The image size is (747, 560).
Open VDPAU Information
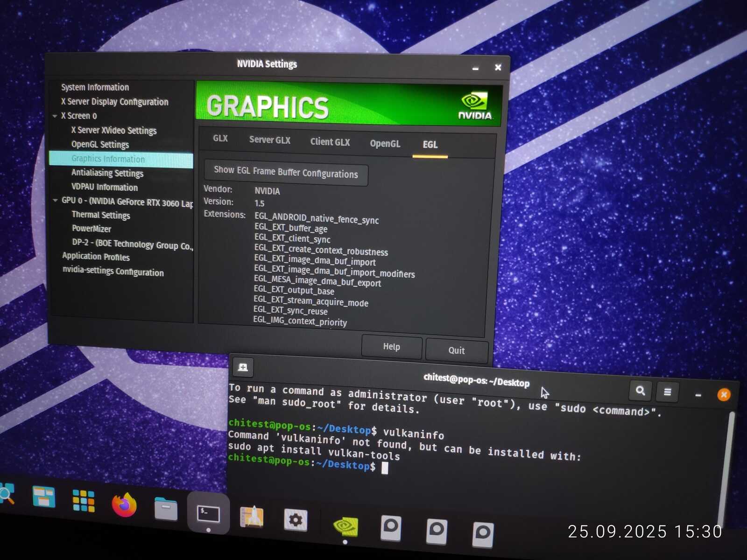click(105, 187)
